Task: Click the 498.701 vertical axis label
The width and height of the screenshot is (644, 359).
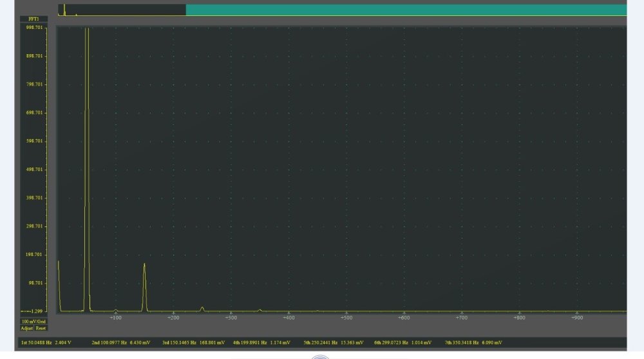Action: point(34,170)
